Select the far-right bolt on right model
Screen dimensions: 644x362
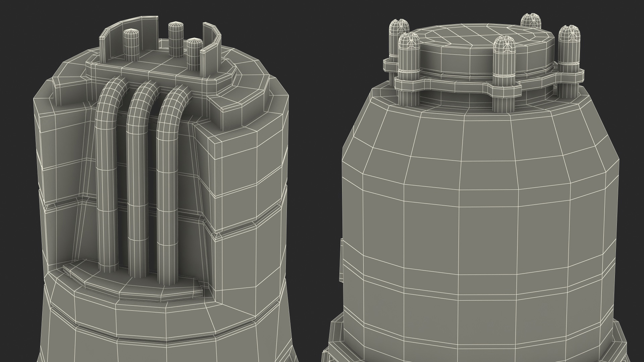click(x=569, y=50)
